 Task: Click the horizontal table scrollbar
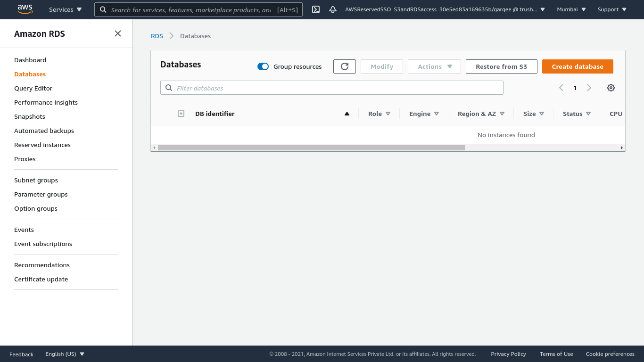[x=311, y=148]
